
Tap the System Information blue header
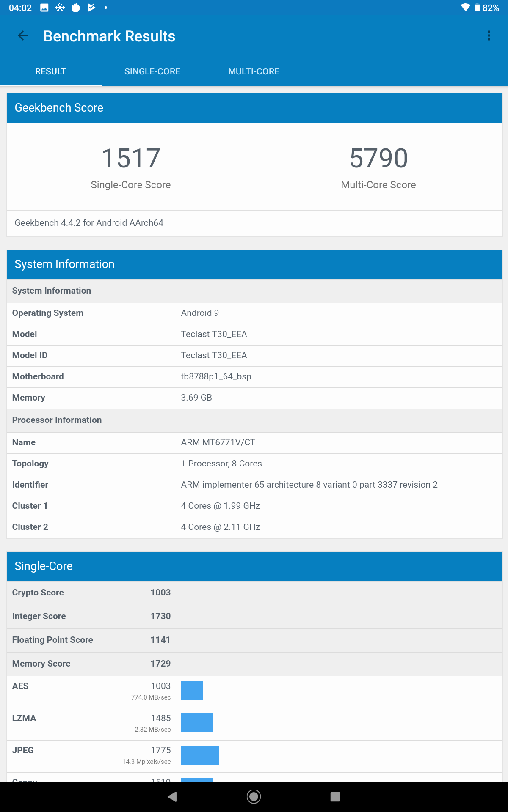[x=255, y=264]
